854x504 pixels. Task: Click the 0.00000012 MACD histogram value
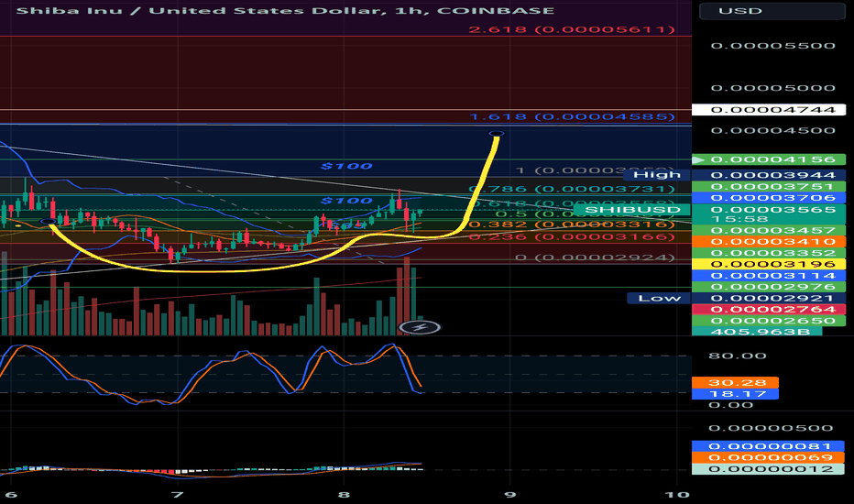click(x=769, y=469)
